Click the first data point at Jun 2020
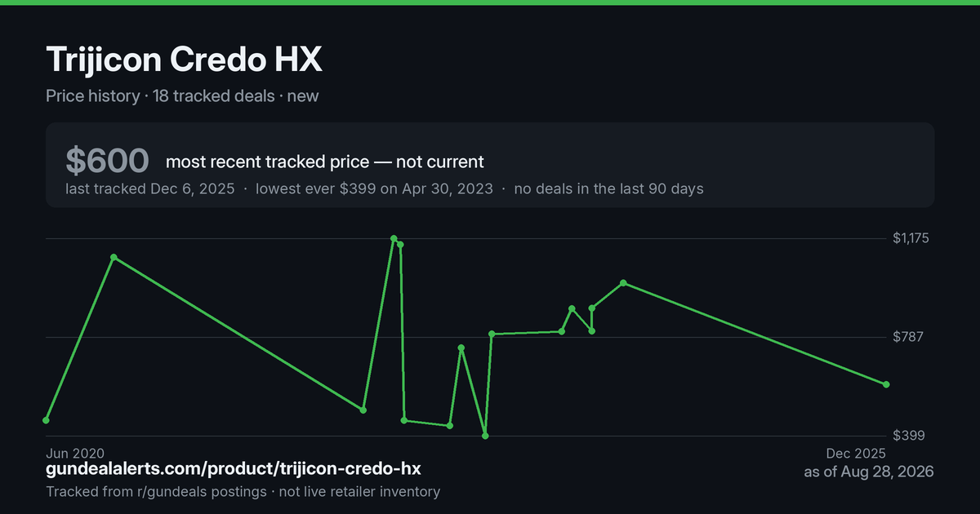The width and height of the screenshot is (980, 514). coord(46,420)
